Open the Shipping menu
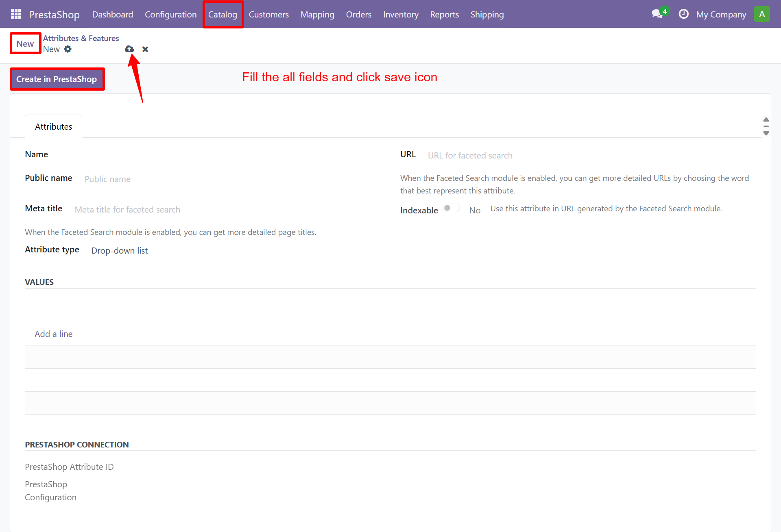Image resolution: width=781 pixels, height=532 pixels. 487,14
